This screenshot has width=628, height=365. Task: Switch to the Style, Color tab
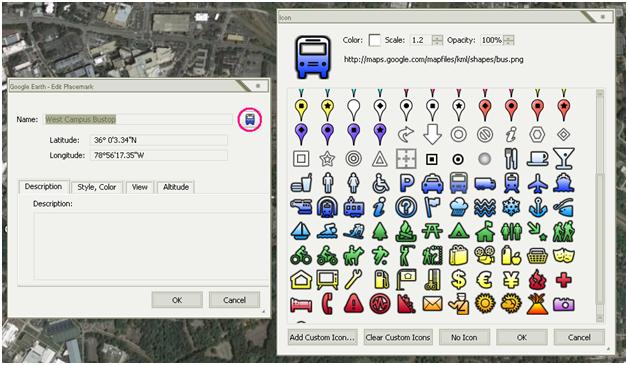(97, 187)
